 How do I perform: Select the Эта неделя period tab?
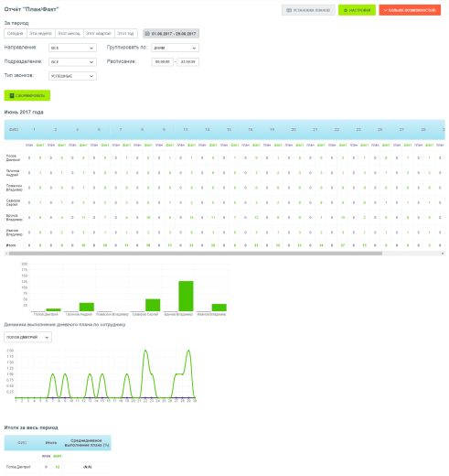(x=41, y=33)
